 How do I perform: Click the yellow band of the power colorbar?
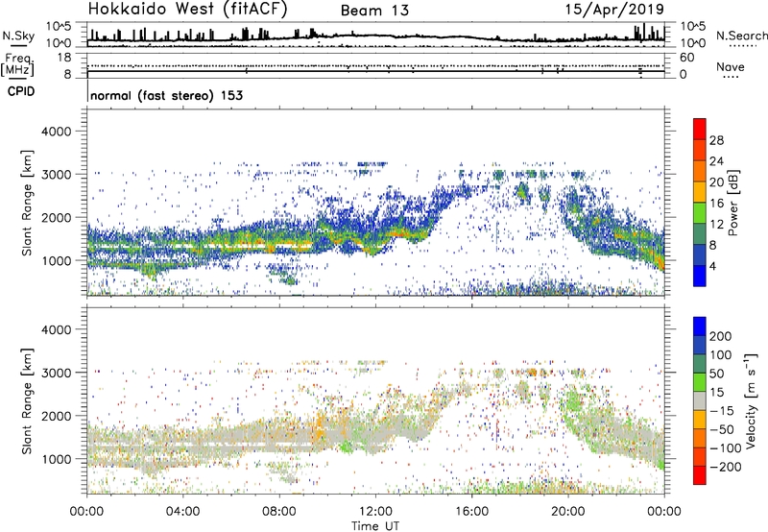click(x=700, y=191)
